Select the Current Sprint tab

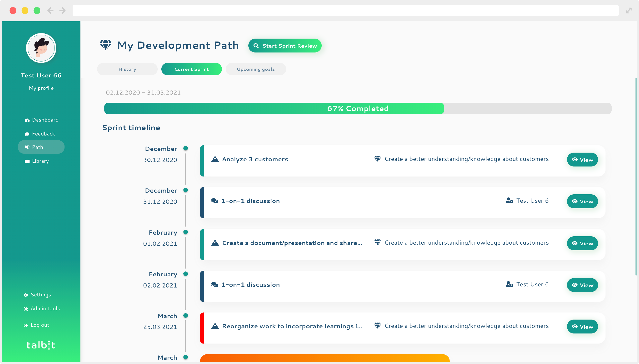191,69
